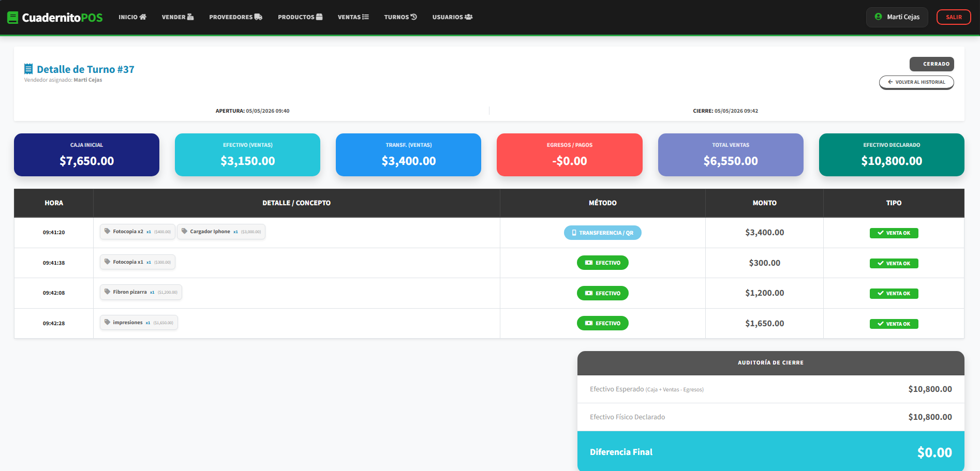This screenshot has height=471, width=980.
Task: Click the Diferencia Final $0.00 banner
Action: coord(770,451)
